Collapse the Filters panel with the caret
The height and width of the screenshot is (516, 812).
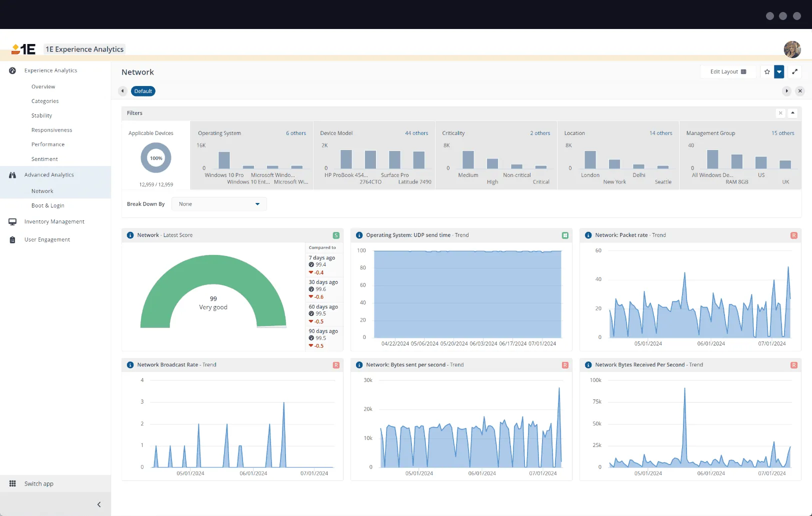tap(792, 113)
